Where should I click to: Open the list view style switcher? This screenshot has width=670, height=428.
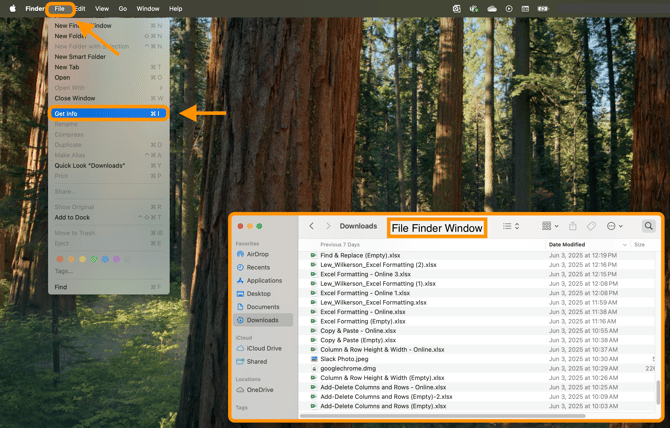[x=511, y=226]
